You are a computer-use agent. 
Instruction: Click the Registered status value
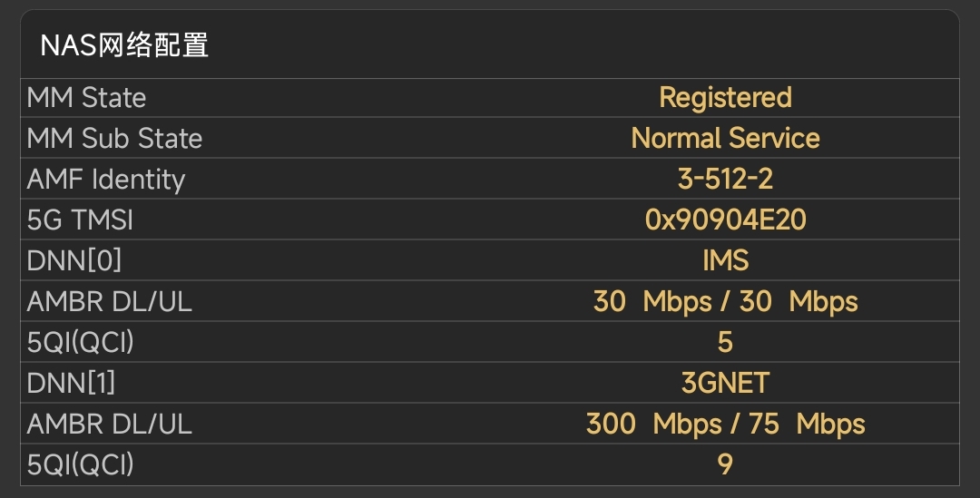pos(725,98)
